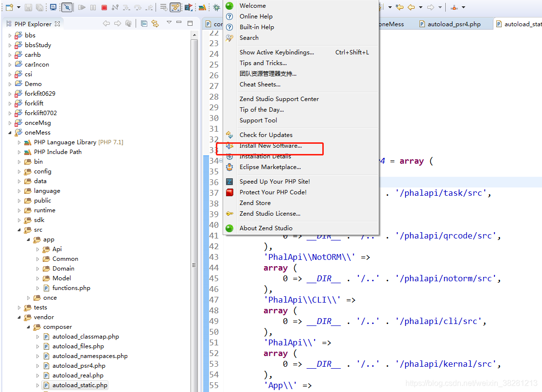The image size is (542, 392).
Task: Open Eclipse Marketplace from the menu
Action: click(x=301, y=167)
